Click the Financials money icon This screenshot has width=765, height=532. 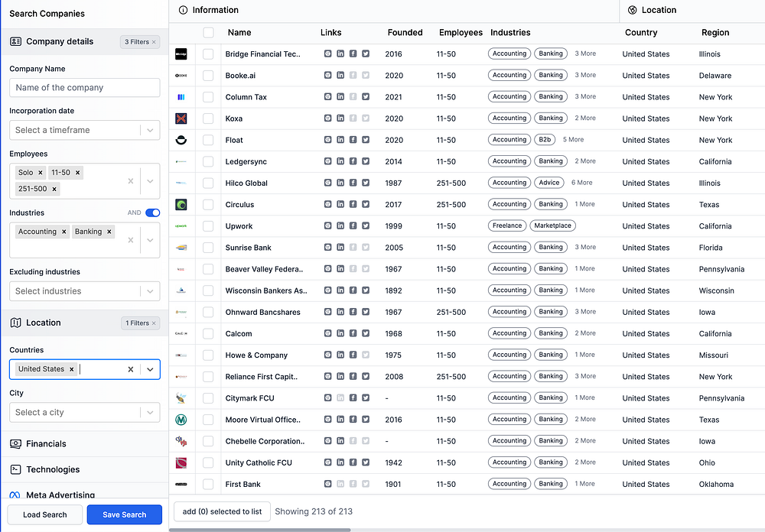(15, 444)
